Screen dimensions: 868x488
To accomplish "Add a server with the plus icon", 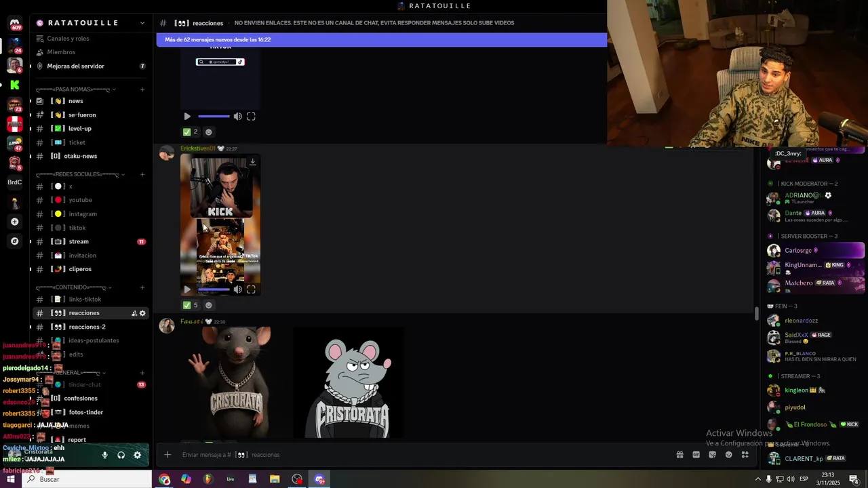I will 14,222.
